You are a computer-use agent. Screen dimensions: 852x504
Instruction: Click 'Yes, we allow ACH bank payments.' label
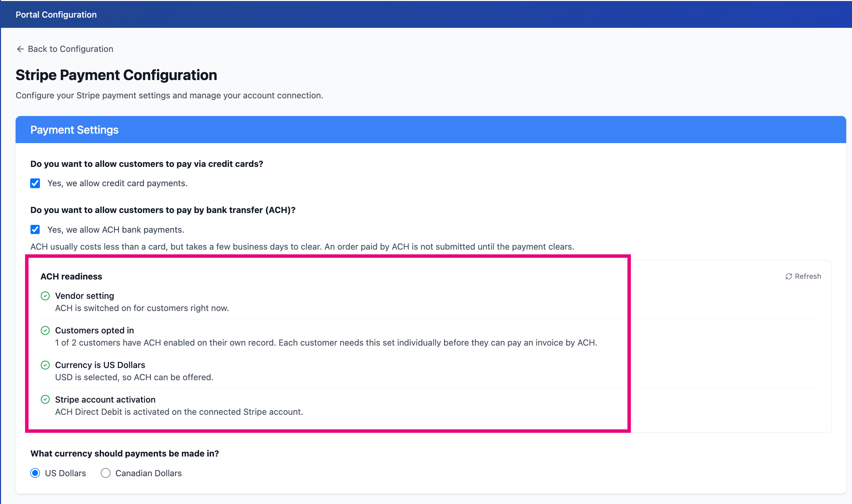[x=116, y=230]
